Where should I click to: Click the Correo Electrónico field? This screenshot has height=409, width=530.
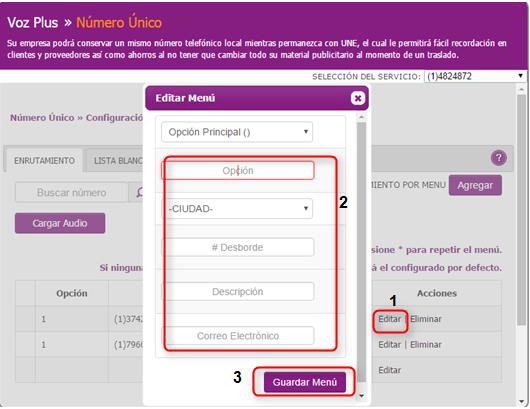[238, 336]
